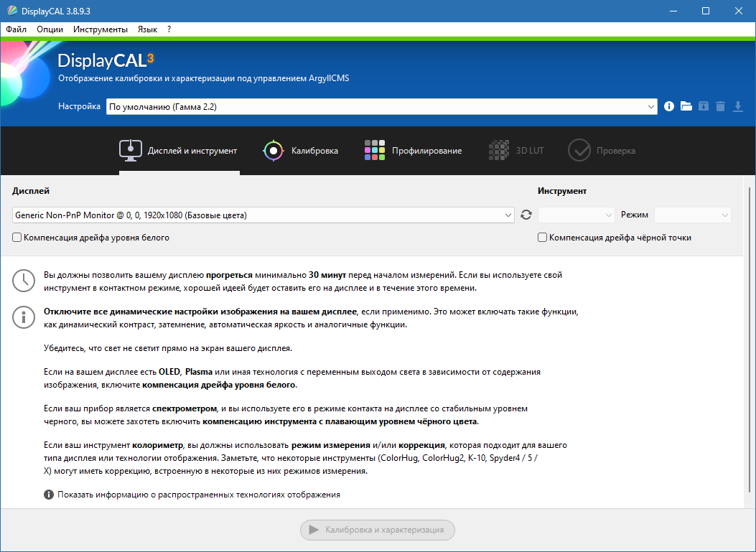The width and height of the screenshot is (756, 552).
Task: Open the Настройка preset dropdown
Action: [652, 106]
